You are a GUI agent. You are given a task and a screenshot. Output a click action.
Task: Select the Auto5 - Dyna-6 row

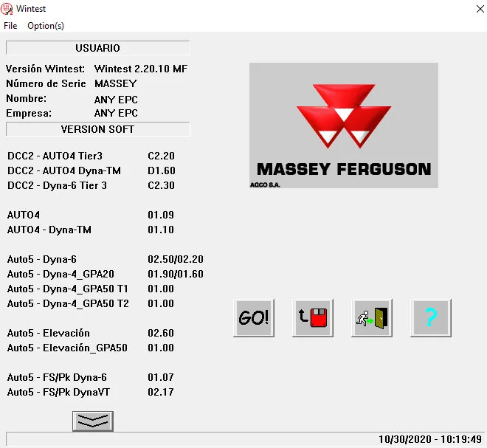(42, 259)
